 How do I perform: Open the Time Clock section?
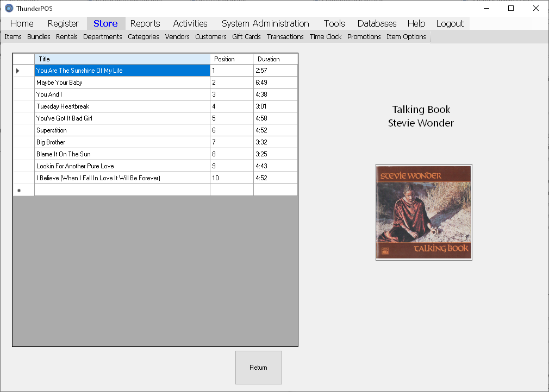[326, 37]
